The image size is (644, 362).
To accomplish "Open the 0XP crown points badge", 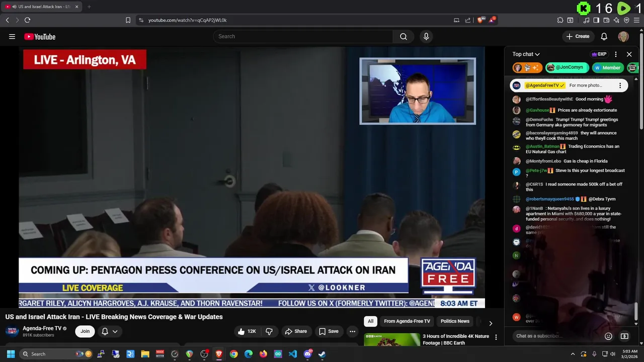I will tap(599, 54).
